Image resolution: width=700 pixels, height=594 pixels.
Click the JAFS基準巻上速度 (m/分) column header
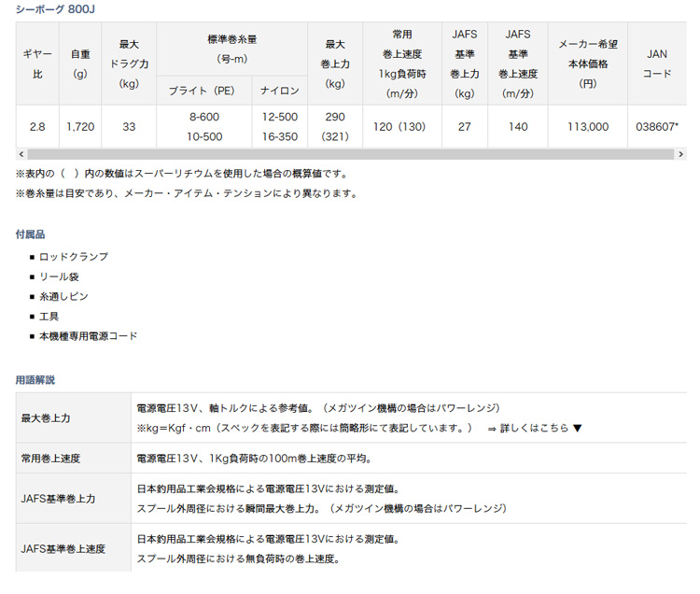click(x=518, y=64)
